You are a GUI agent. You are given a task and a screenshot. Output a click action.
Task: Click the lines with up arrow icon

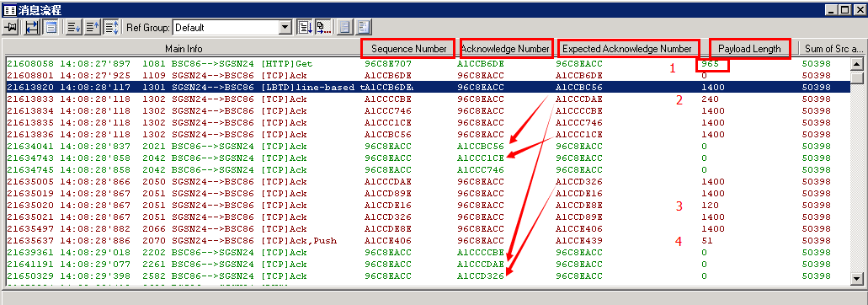[x=93, y=27]
